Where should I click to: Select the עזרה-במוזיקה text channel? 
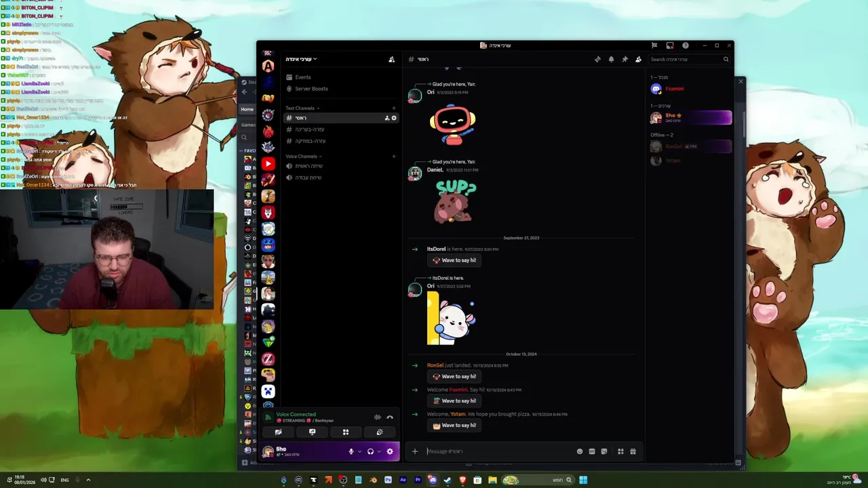[340, 141]
